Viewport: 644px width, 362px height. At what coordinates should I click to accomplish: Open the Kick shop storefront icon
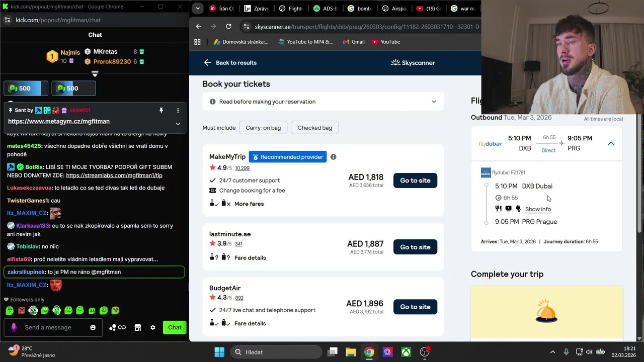coord(138,327)
